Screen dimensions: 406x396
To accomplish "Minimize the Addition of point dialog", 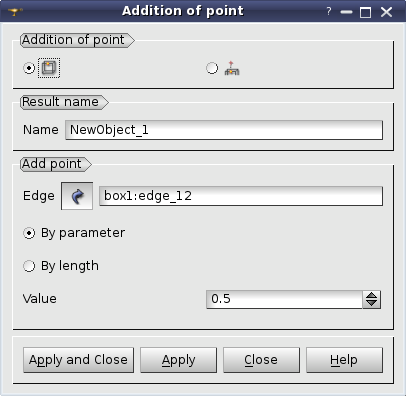I will (347, 12).
